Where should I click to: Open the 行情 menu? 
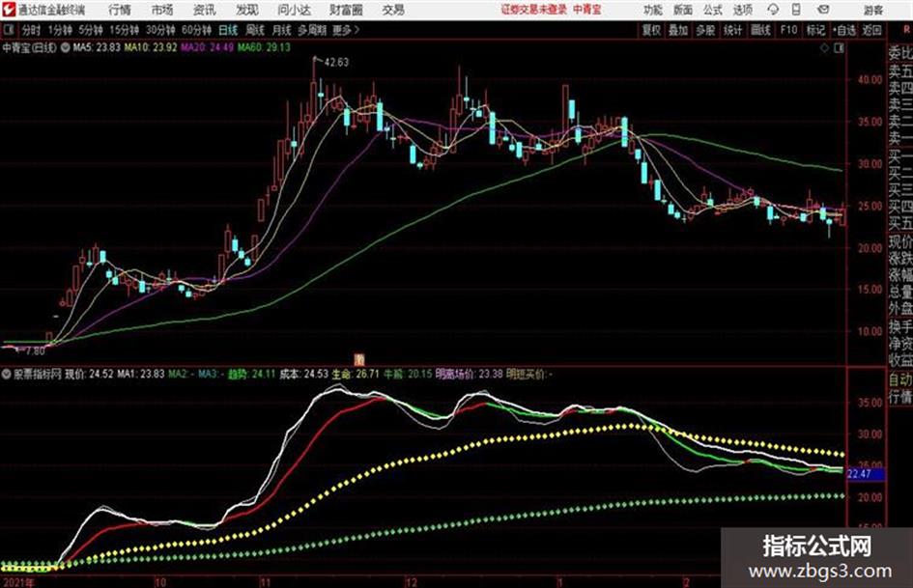(x=120, y=10)
